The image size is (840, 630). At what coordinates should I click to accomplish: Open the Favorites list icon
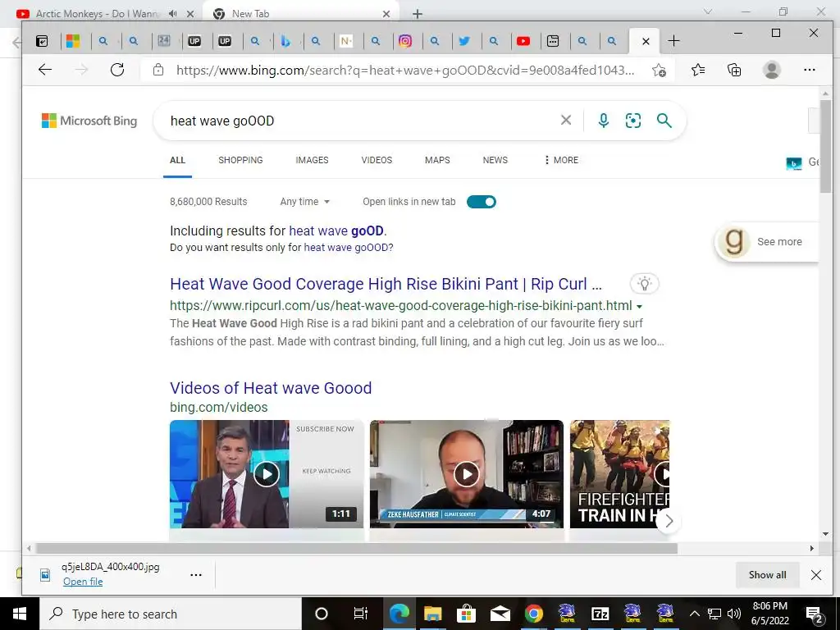tap(698, 70)
